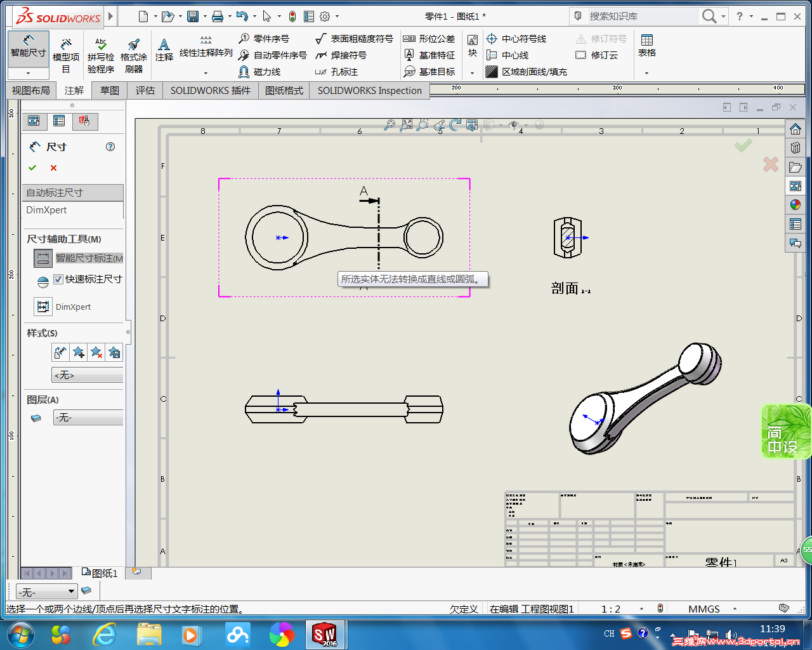
Task: Open the 图层 layer dropdown in the property panel
Action: pyautogui.click(x=88, y=417)
